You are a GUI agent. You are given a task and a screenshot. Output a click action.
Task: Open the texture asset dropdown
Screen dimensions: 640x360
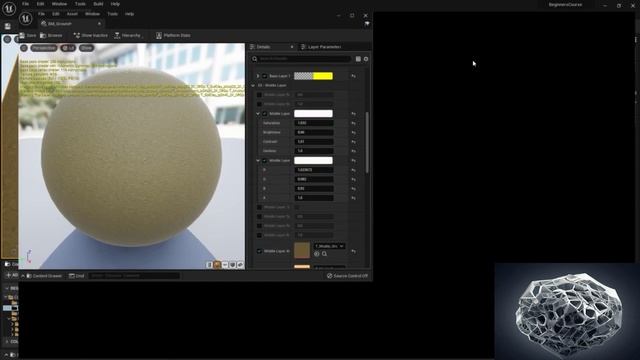click(x=329, y=246)
